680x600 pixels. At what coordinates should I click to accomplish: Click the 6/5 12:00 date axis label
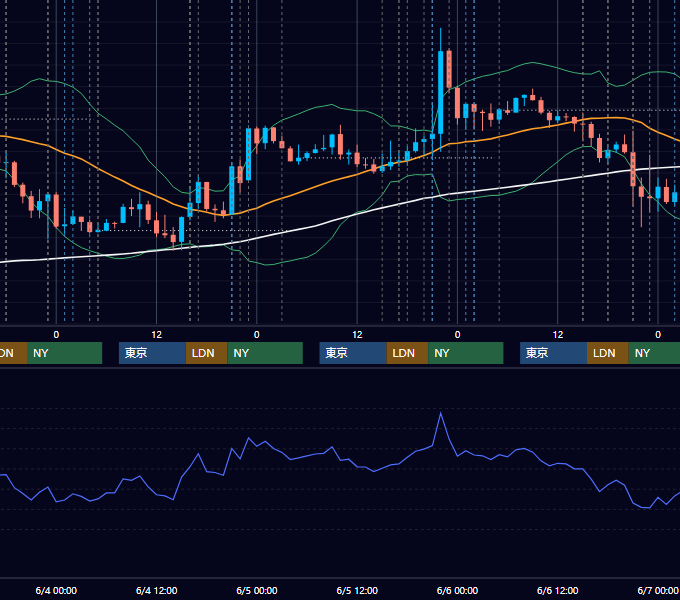click(357, 590)
